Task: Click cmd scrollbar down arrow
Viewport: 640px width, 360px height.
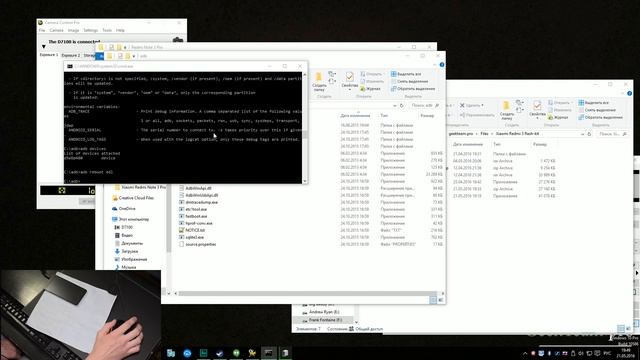Action: 304,181
